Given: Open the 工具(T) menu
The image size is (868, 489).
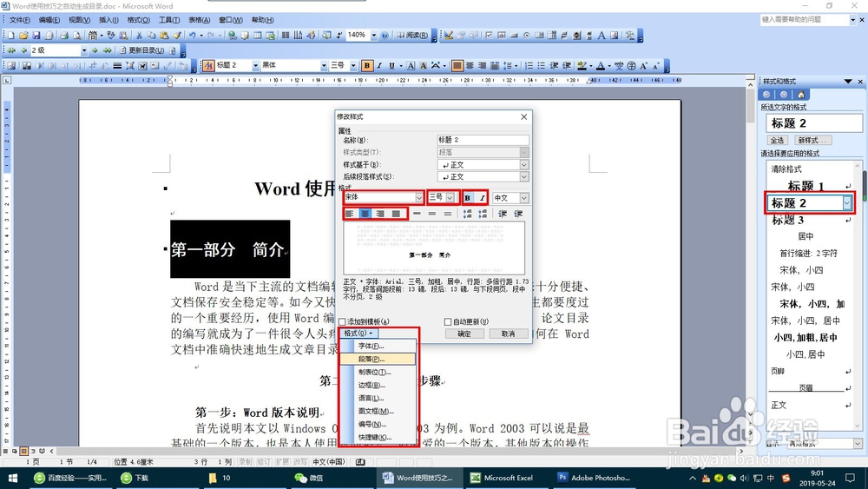Looking at the screenshot, I should (x=169, y=20).
